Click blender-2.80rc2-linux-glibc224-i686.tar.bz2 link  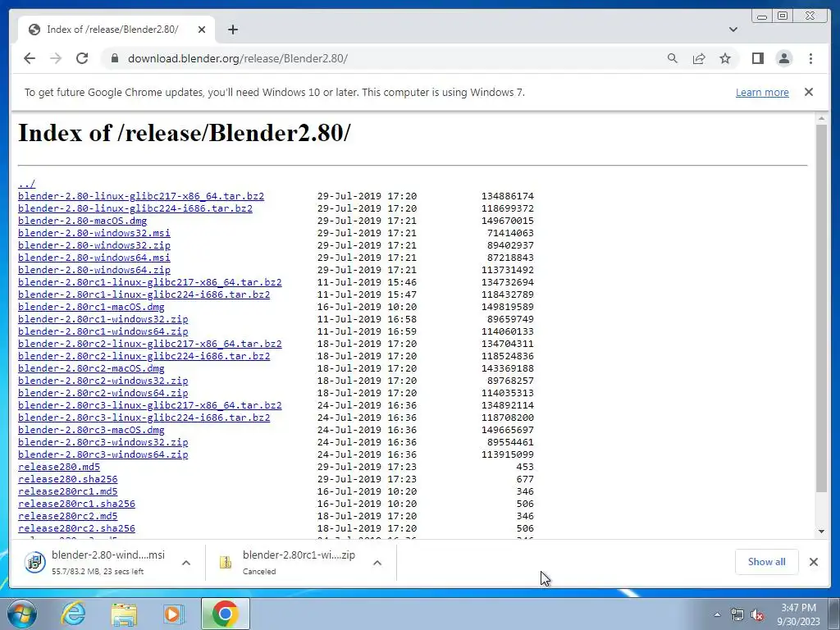coord(144,356)
